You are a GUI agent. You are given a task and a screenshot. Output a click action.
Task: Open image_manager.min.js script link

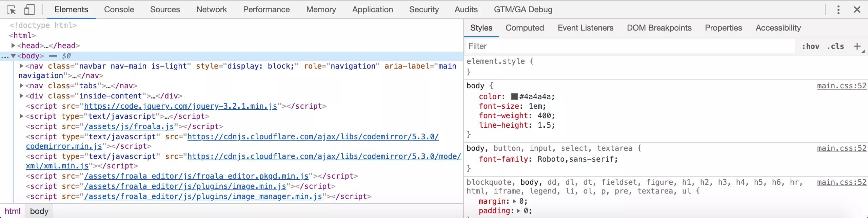click(x=203, y=196)
